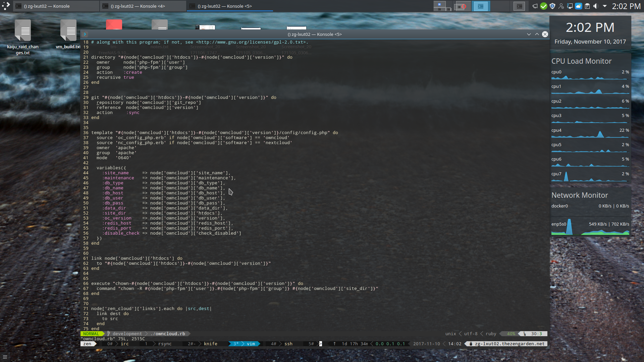Image resolution: width=644 pixels, height=362 pixels.
Task: Open the network connections tray icon
Action: (x=570, y=6)
